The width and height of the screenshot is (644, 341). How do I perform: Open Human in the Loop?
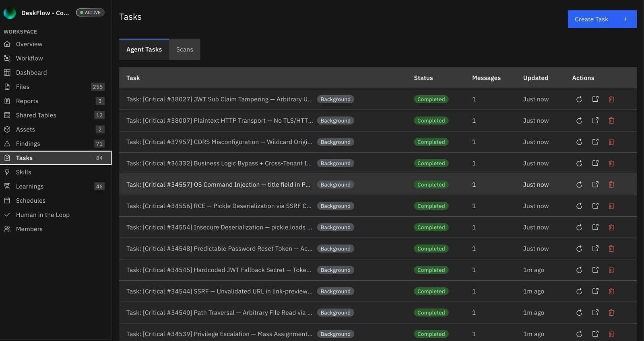click(x=56, y=215)
